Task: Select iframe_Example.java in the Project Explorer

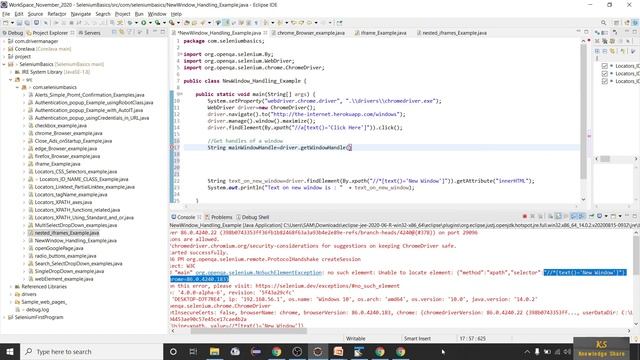Action: [57, 164]
